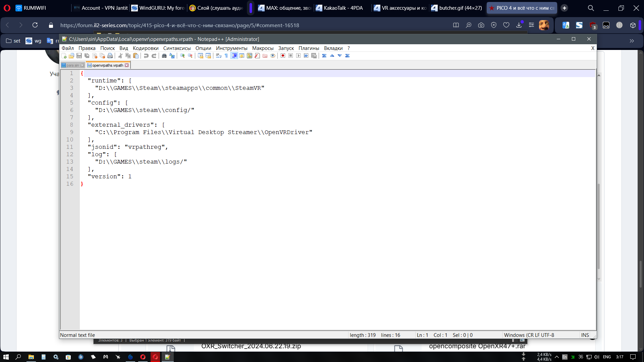
Task: Click the Paste clipboard icon
Action: pos(136,56)
